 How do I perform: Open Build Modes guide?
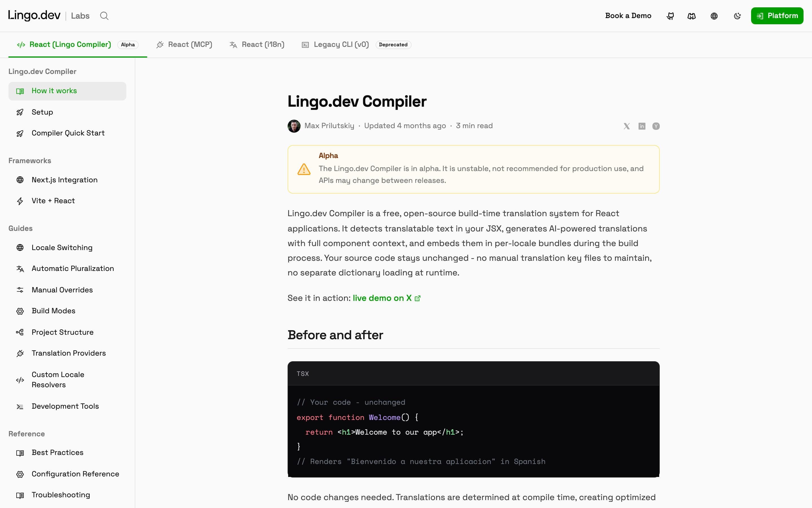point(67,311)
